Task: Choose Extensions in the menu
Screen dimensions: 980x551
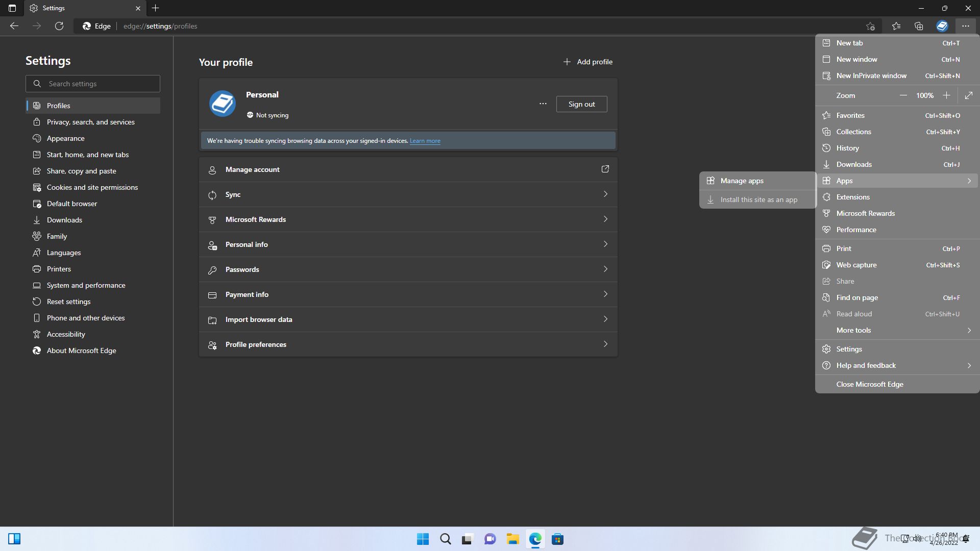Action: [x=897, y=197]
